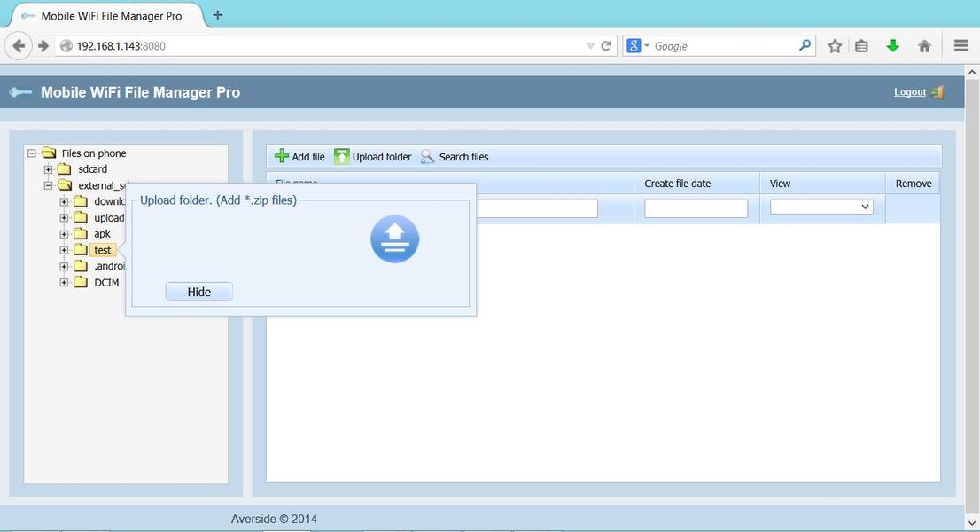Screen dimensions: 980x532
Task: Click the browser back arrow button
Action: pyautogui.click(x=19, y=45)
